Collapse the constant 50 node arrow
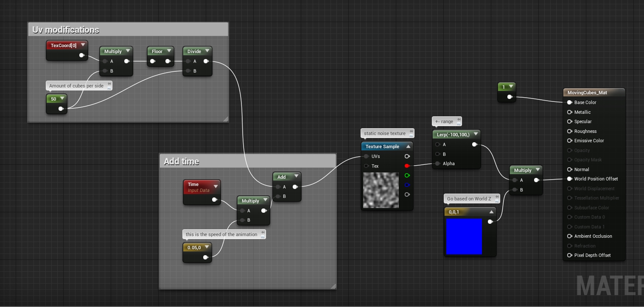 (x=62, y=99)
